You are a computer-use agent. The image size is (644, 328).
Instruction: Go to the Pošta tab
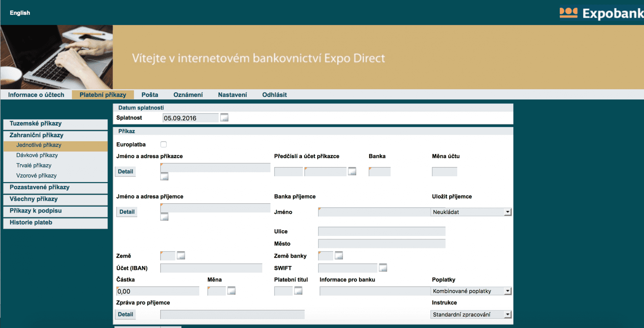[150, 95]
